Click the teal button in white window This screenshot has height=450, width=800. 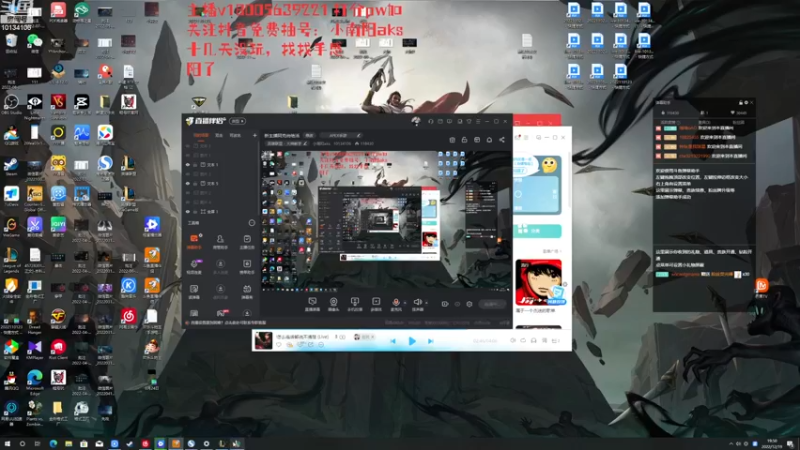click(537, 231)
